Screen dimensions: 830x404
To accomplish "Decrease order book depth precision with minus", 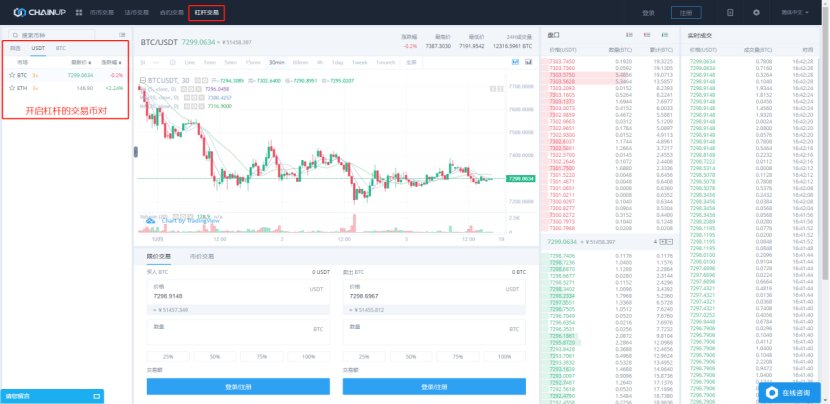I will (x=670, y=242).
